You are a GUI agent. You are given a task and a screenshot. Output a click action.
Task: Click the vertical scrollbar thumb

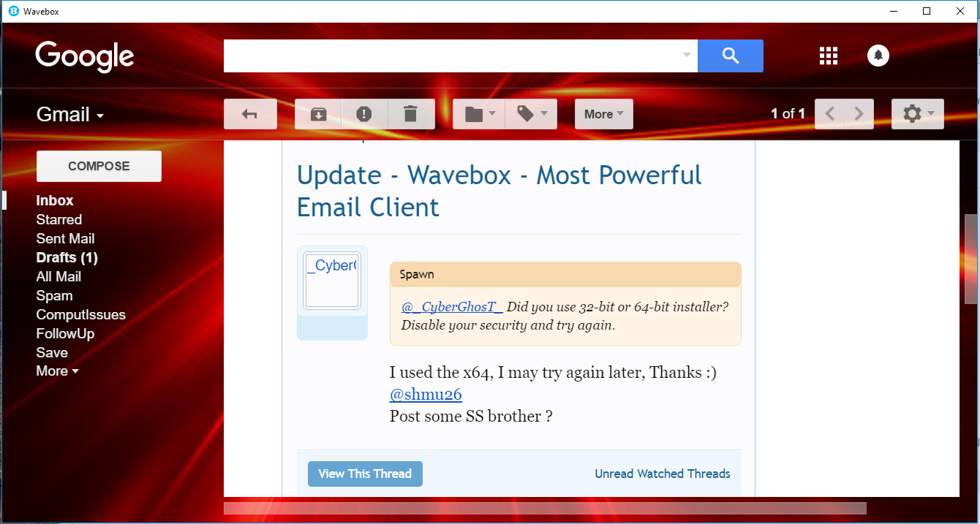(970, 259)
